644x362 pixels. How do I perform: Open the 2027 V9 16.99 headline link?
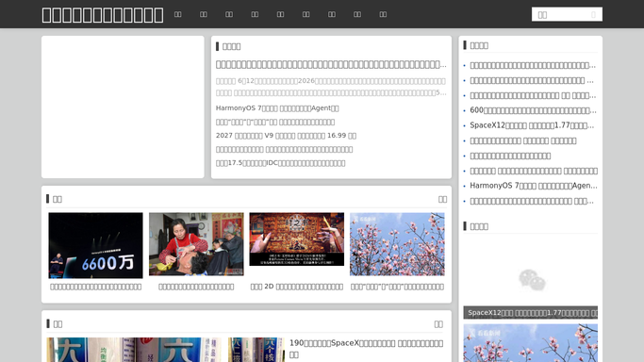pyautogui.click(x=286, y=136)
